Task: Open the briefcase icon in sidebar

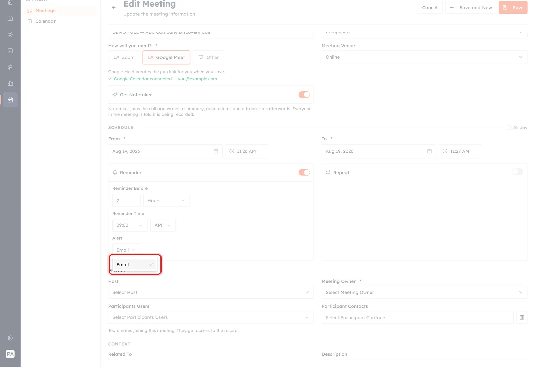Action: (x=10, y=19)
